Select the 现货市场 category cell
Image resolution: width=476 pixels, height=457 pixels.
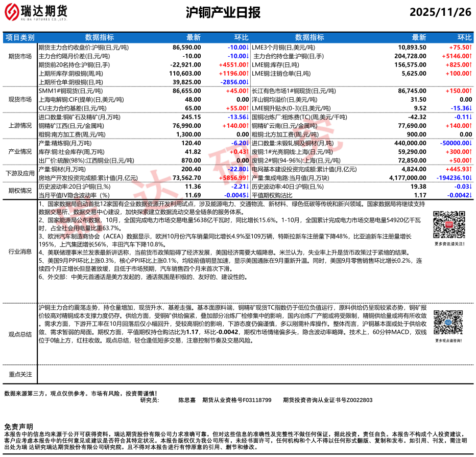click(20, 99)
